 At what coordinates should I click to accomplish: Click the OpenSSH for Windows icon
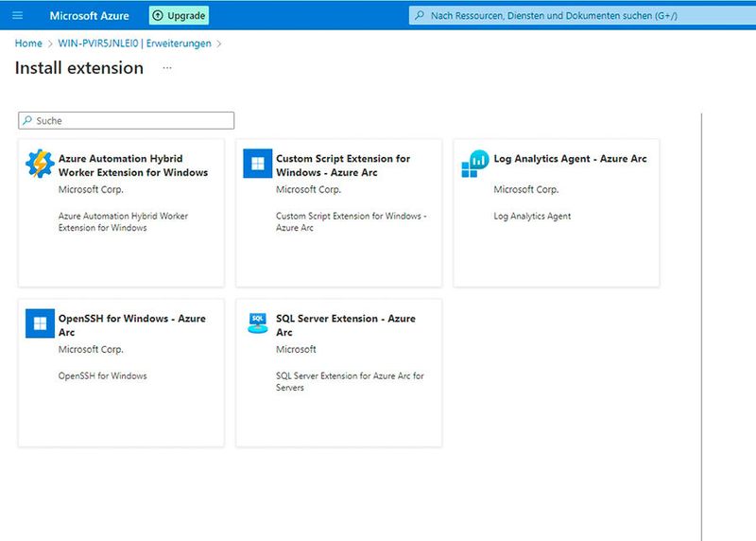click(40, 323)
